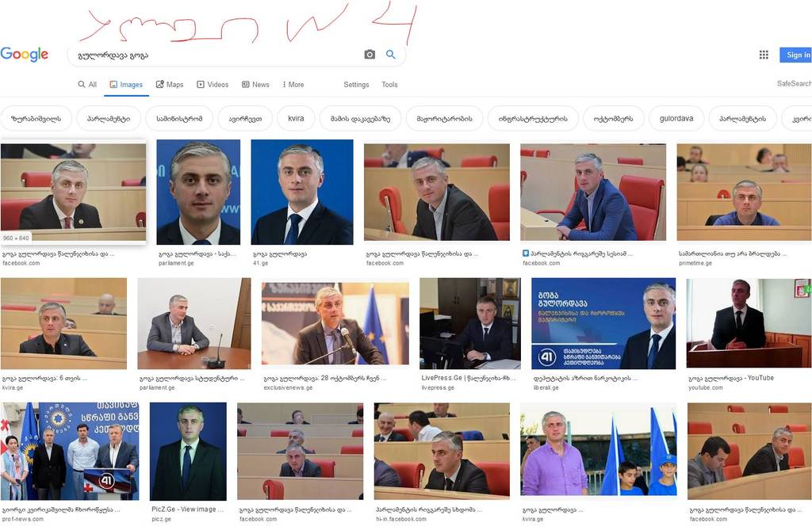Open the YouTube result thumbnail
This screenshot has height=530, width=812.
[x=749, y=323]
